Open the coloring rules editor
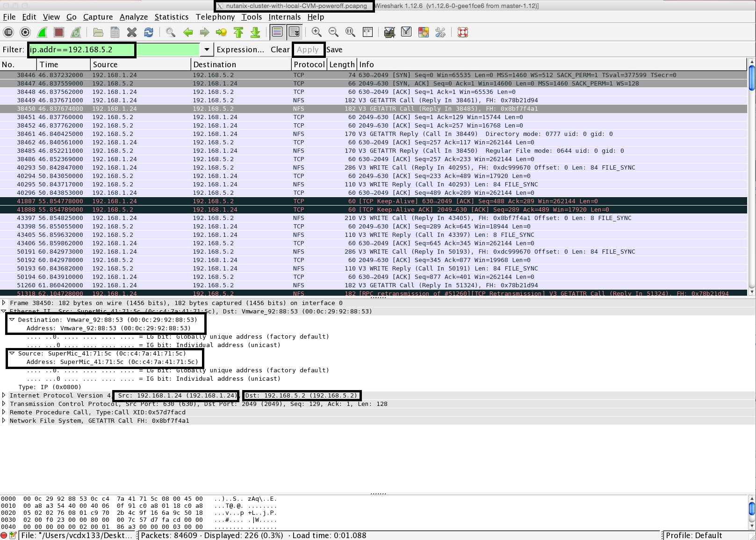 click(424, 32)
